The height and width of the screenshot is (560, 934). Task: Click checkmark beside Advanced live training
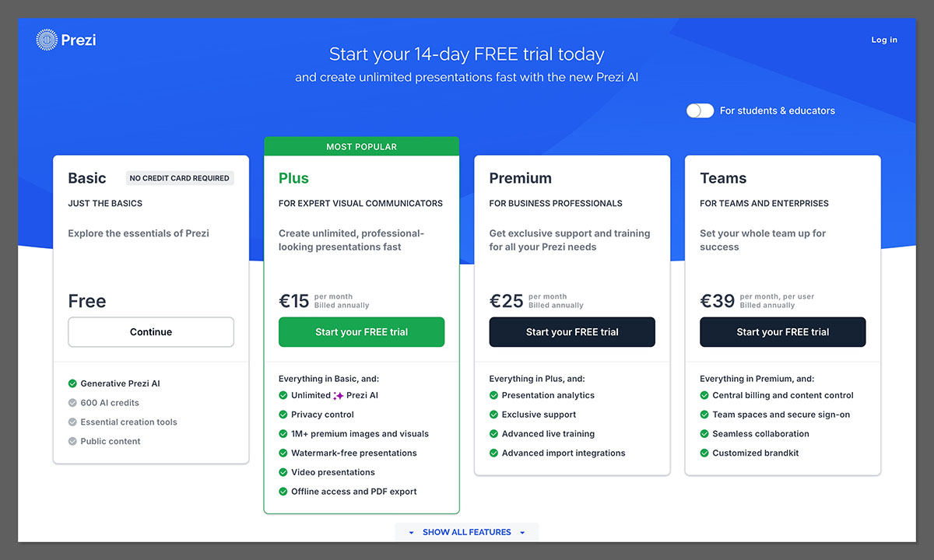point(493,433)
